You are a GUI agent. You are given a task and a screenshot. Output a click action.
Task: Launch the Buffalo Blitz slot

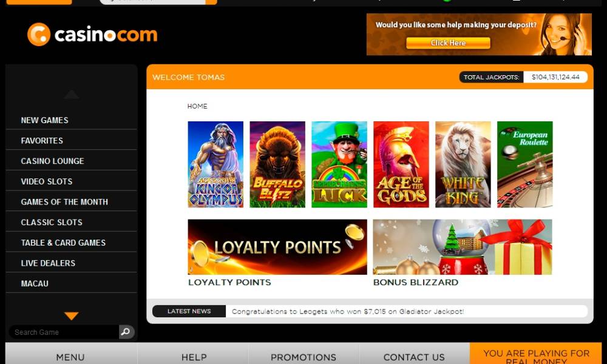pos(277,164)
